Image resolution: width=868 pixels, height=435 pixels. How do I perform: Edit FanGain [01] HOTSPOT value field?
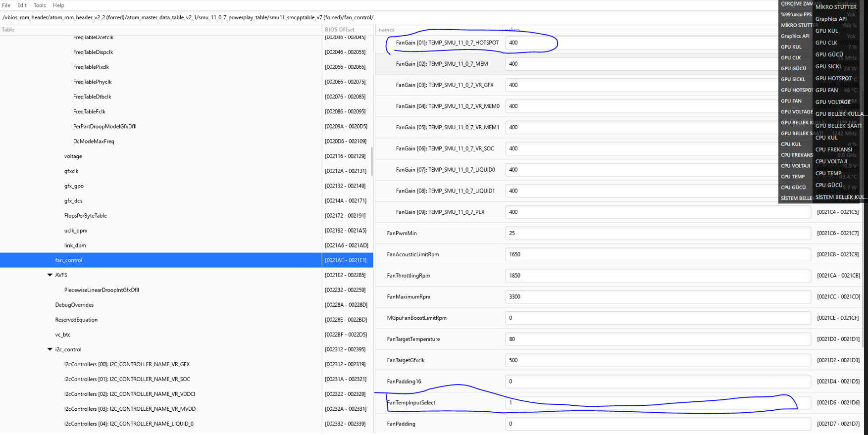tap(658, 43)
